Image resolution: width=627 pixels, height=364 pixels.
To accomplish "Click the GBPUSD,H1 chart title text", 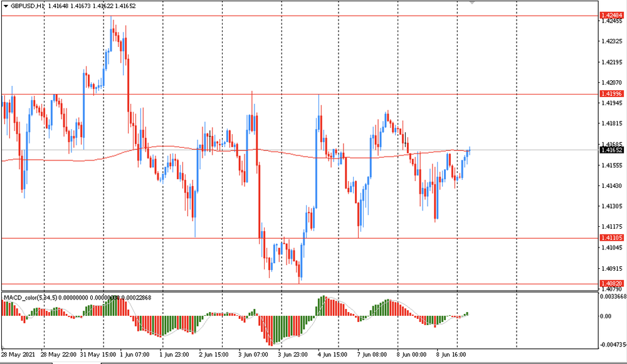I will 28,6.
